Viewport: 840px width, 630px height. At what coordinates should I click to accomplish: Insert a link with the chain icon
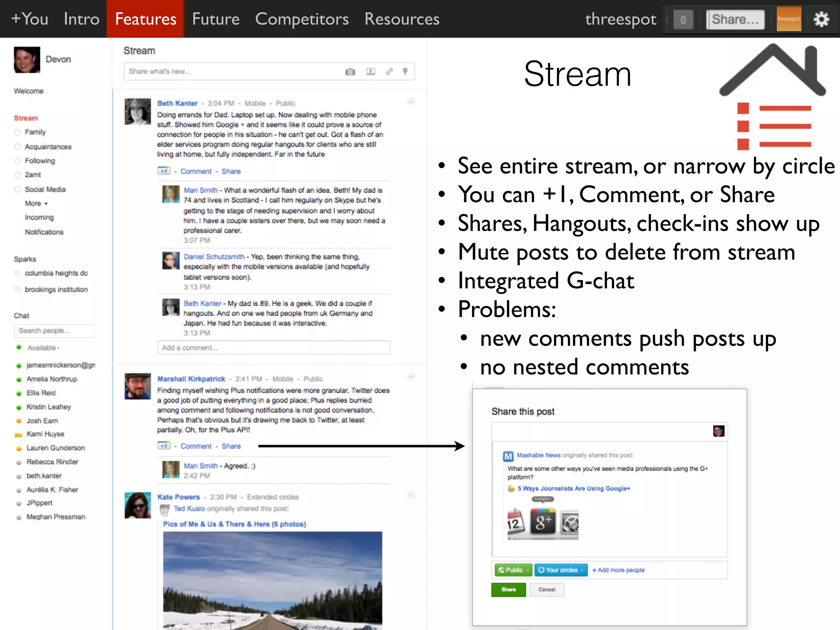click(x=389, y=71)
